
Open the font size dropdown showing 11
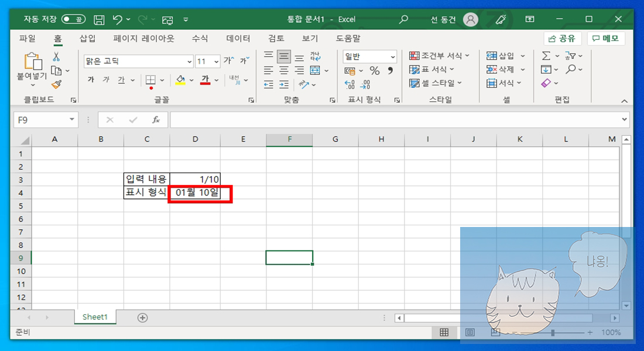tap(216, 61)
